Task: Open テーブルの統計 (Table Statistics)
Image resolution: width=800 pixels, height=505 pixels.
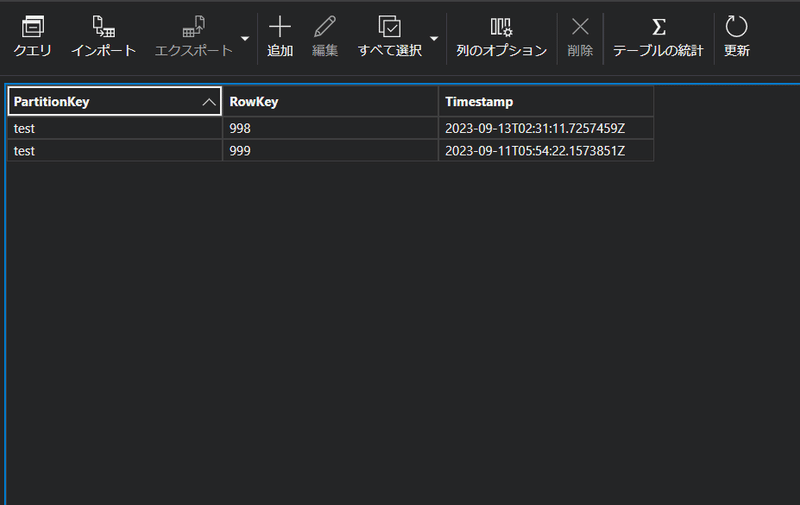Action: pyautogui.click(x=658, y=37)
